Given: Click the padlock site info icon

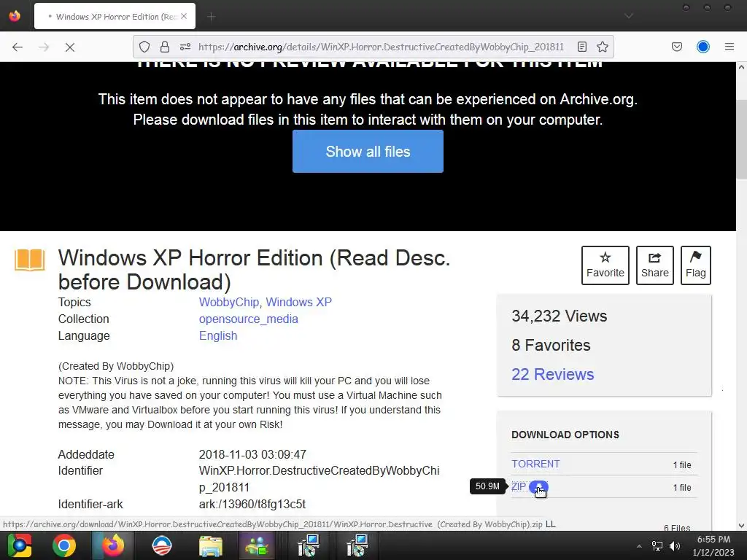Looking at the screenshot, I should [x=165, y=47].
